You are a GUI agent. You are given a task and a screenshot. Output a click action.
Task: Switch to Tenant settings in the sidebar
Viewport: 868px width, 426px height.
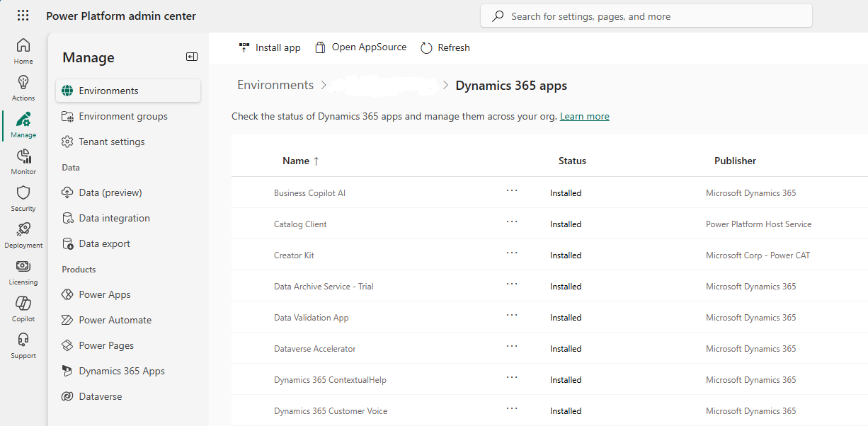click(x=111, y=141)
